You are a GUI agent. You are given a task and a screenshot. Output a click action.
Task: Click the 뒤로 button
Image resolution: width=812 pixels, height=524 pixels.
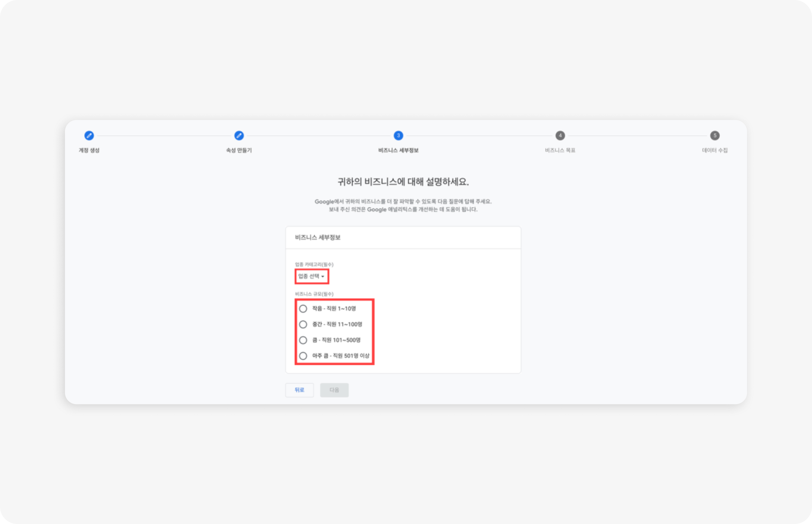point(300,390)
